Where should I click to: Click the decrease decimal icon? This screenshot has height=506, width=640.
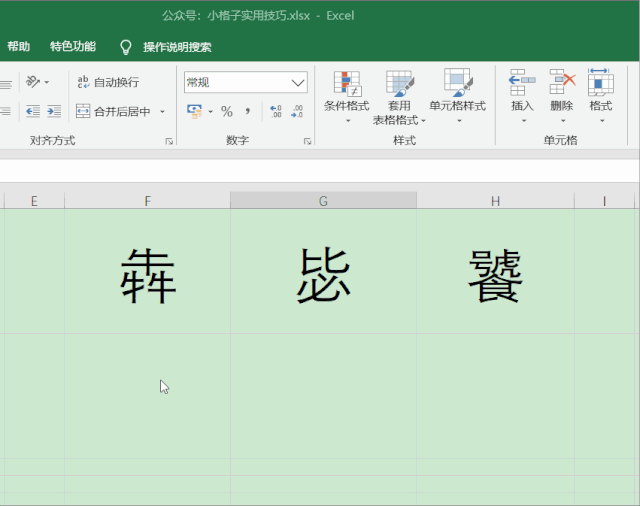297,111
